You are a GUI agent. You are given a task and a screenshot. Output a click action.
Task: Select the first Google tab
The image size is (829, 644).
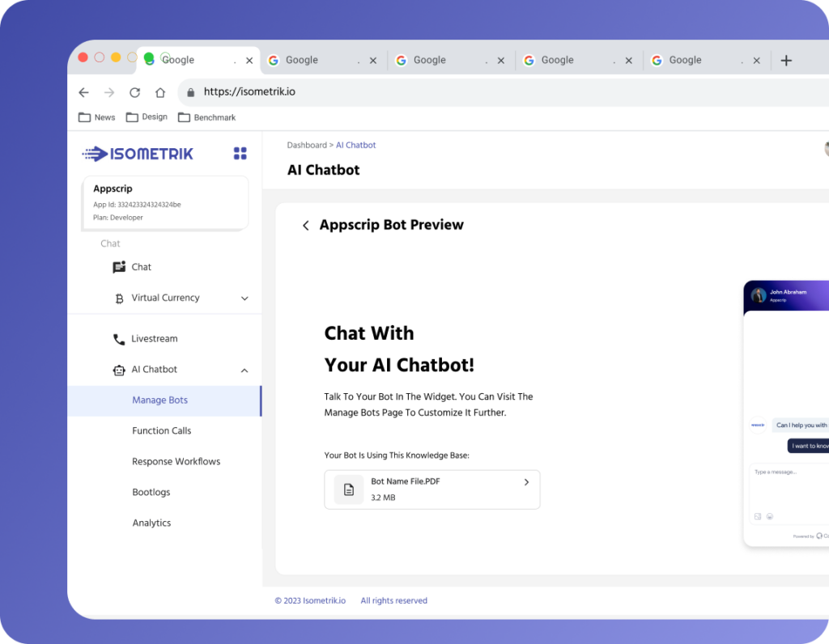pyautogui.click(x=198, y=60)
